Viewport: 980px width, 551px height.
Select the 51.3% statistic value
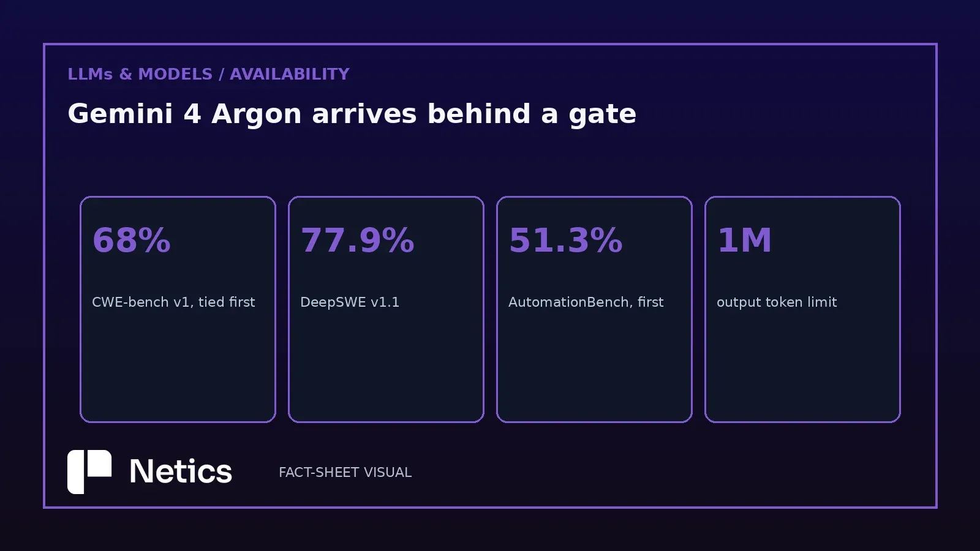565,240
